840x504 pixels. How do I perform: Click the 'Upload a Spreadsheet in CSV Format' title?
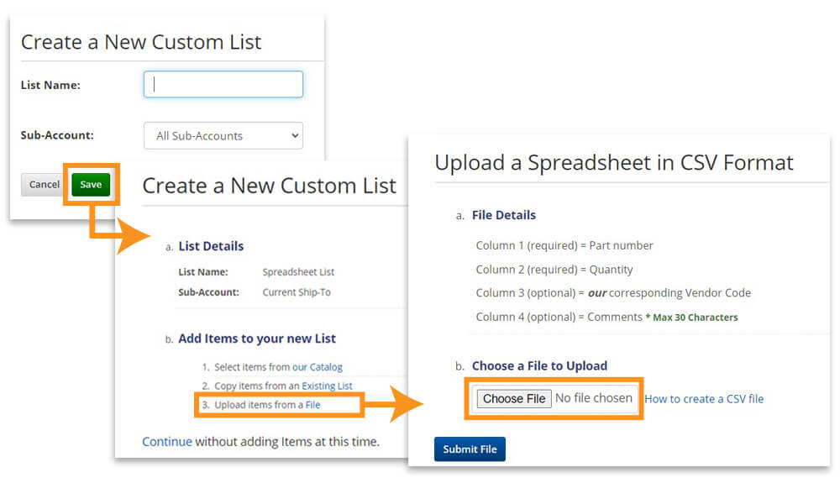pos(614,162)
